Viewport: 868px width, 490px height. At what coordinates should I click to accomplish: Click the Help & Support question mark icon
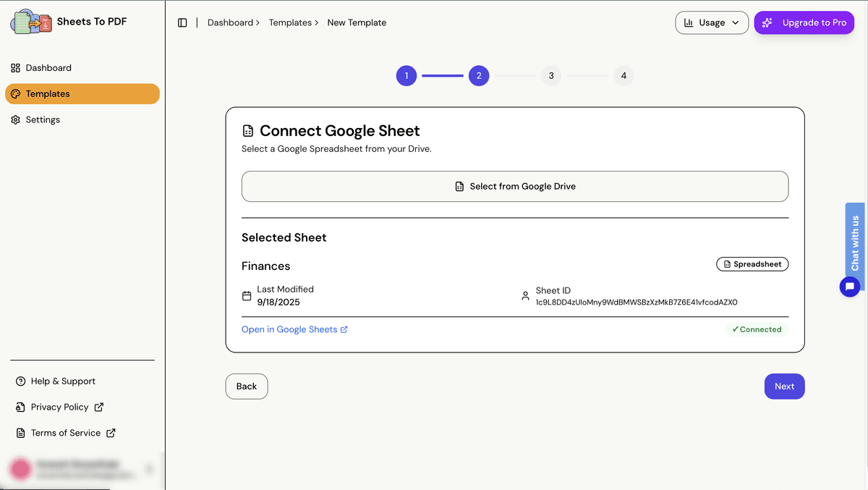click(18, 381)
